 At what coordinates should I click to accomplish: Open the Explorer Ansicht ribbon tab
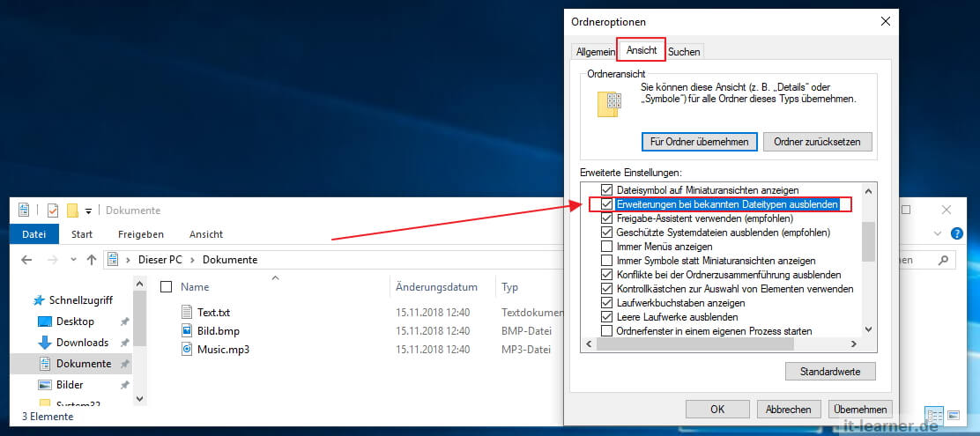[x=206, y=234]
